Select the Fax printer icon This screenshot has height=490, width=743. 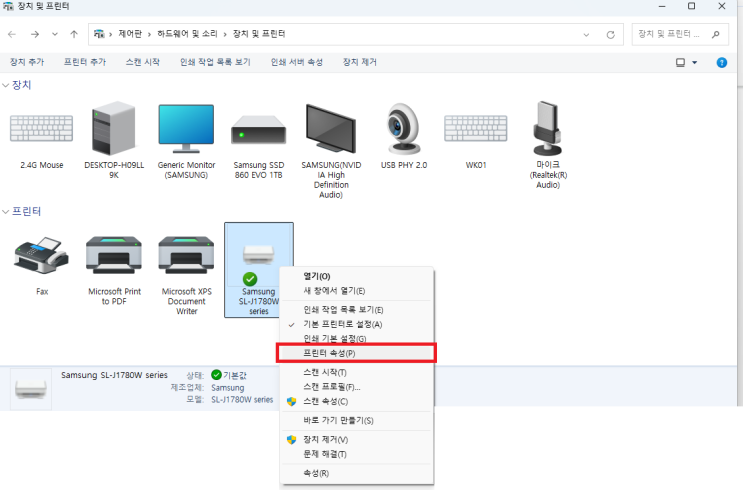42,255
